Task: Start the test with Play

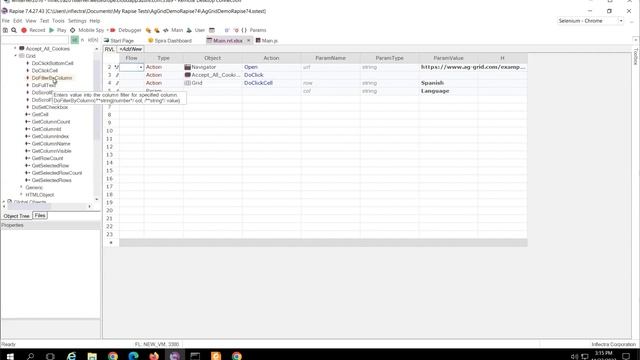Action: pyautogui.click(x=58, y=30)
